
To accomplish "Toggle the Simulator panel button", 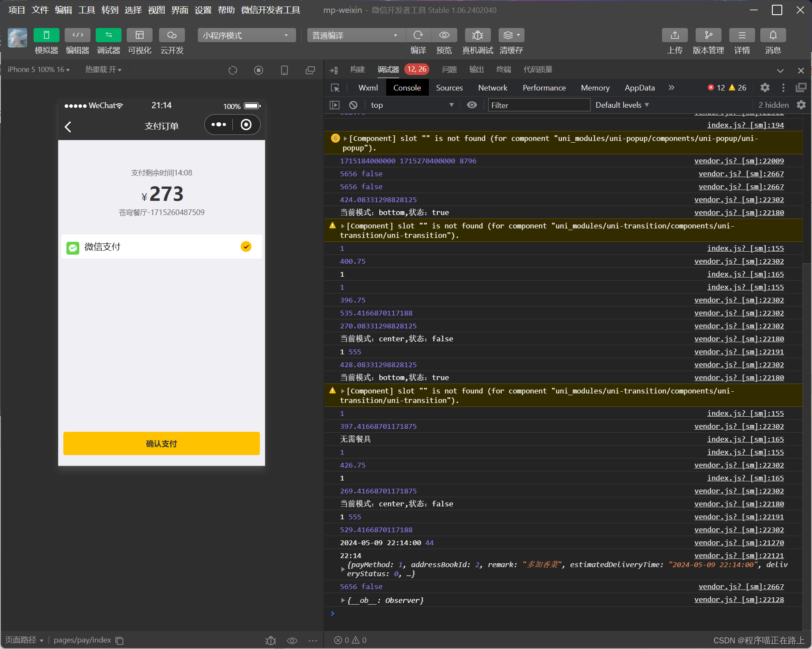I will point(47,35).
